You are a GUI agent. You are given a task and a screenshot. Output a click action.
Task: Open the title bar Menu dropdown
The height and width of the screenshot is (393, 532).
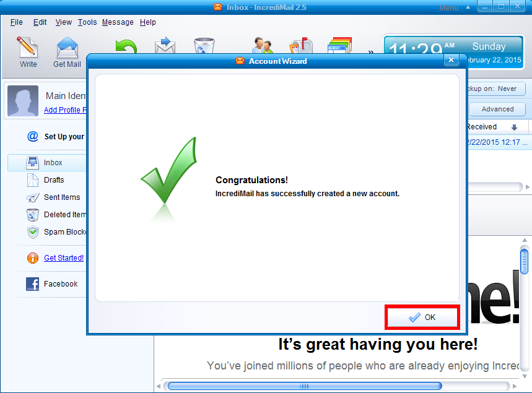(455, 7)
